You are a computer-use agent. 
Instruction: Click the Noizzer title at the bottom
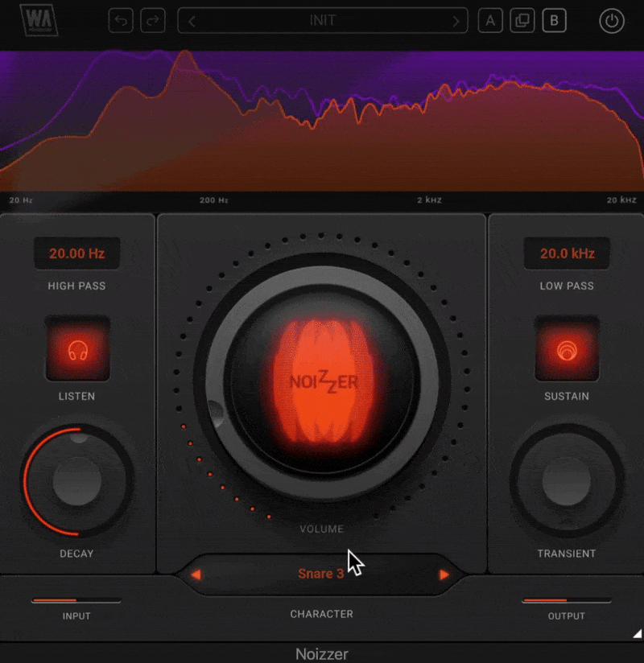(322, 654)
